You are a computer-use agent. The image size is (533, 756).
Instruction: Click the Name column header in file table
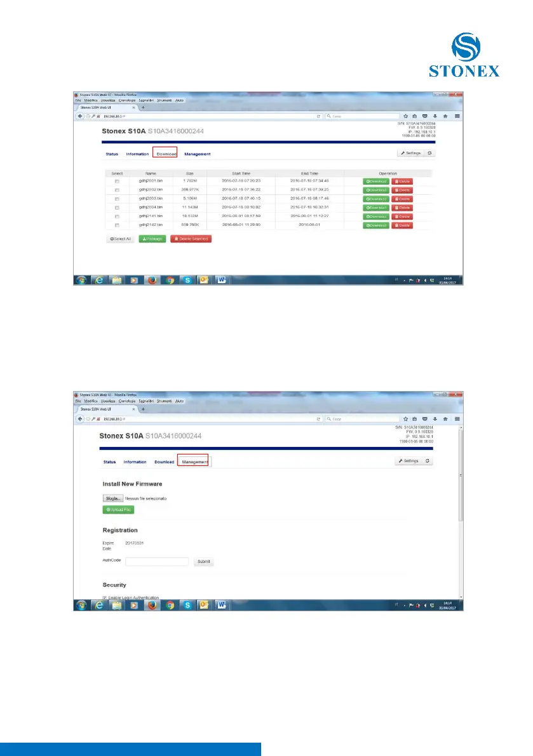[x=151, y=173]
